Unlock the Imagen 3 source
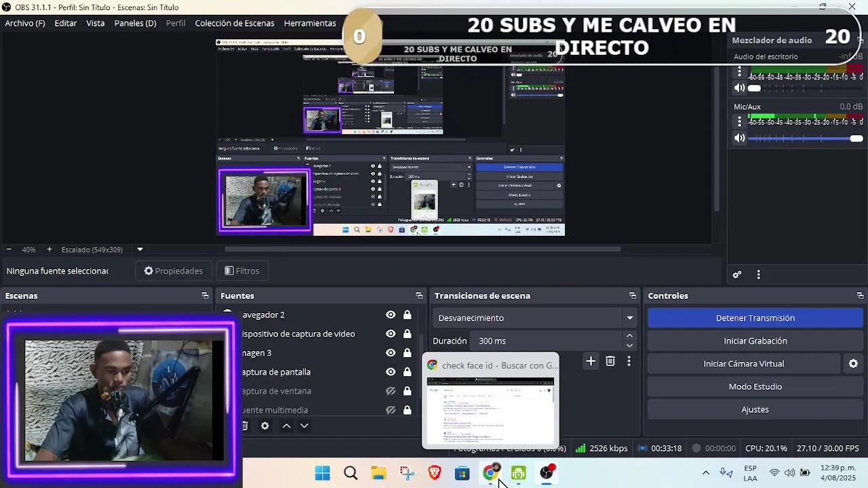This screenshot has height=488, width=868. point(407,352)
